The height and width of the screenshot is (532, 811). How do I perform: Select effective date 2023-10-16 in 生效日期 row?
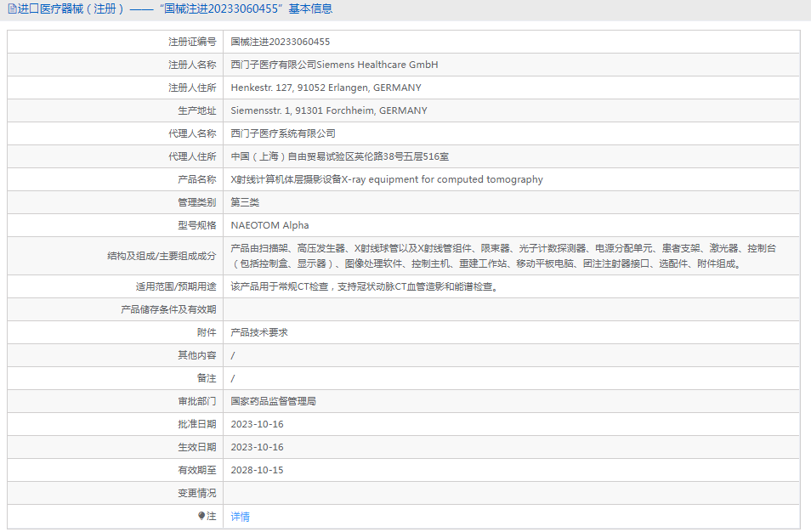257,447
